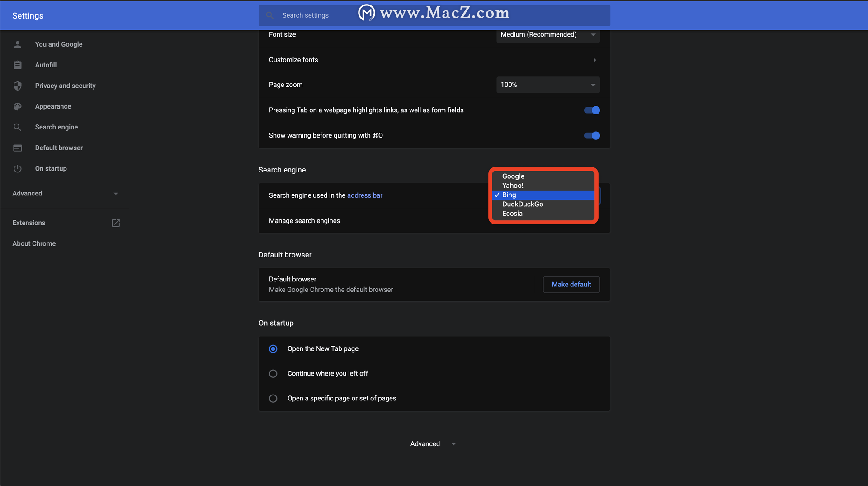868x486 pixels.
Task: Choose Yahoo! from search engine list
Action: coord(543,186)
